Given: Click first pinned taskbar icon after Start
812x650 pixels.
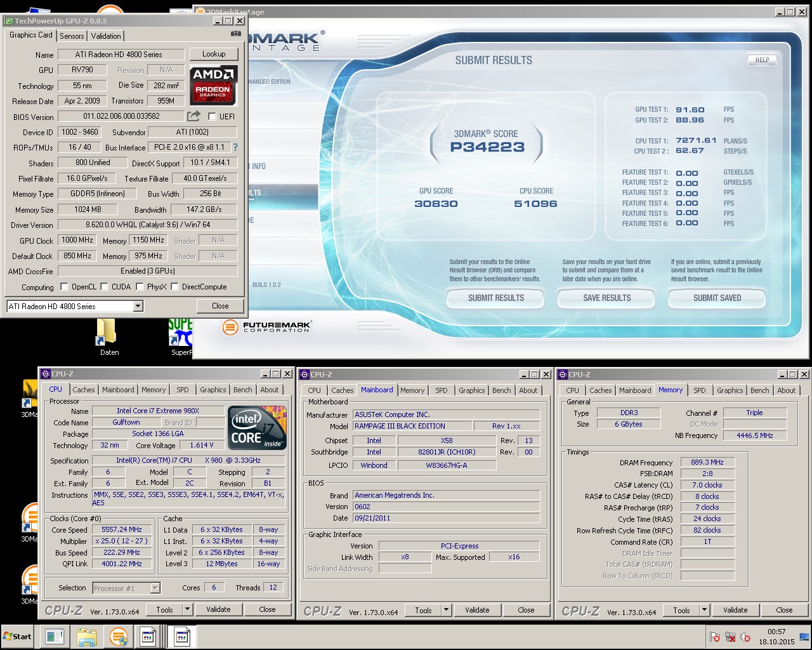Looking at the screenshot, I should tap(55, 636).
